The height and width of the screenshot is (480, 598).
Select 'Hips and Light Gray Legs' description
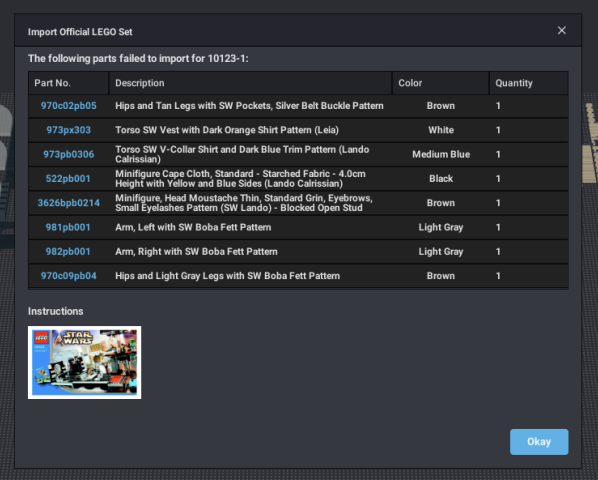click(228, 276)
